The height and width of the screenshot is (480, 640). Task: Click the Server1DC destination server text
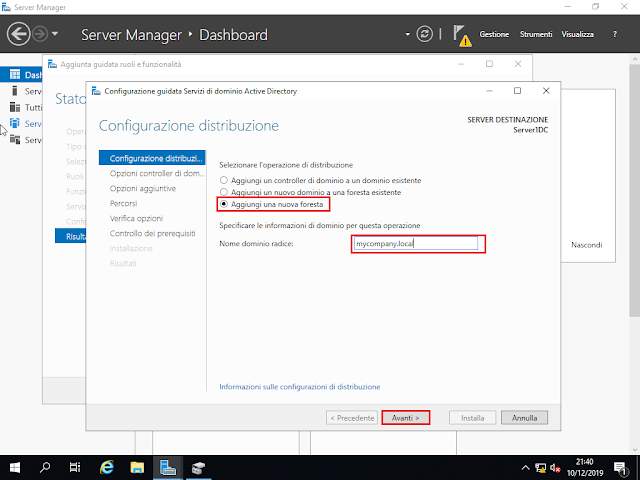click(531, 130)
